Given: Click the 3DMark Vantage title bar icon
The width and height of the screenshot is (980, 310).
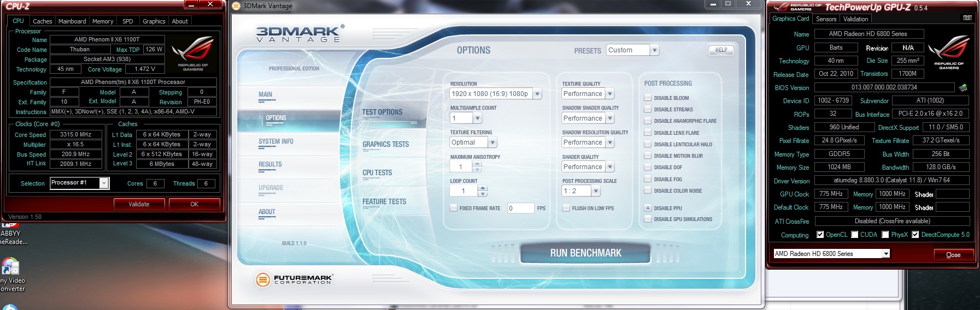Looking at the screenshot, I should pos(236,6).
